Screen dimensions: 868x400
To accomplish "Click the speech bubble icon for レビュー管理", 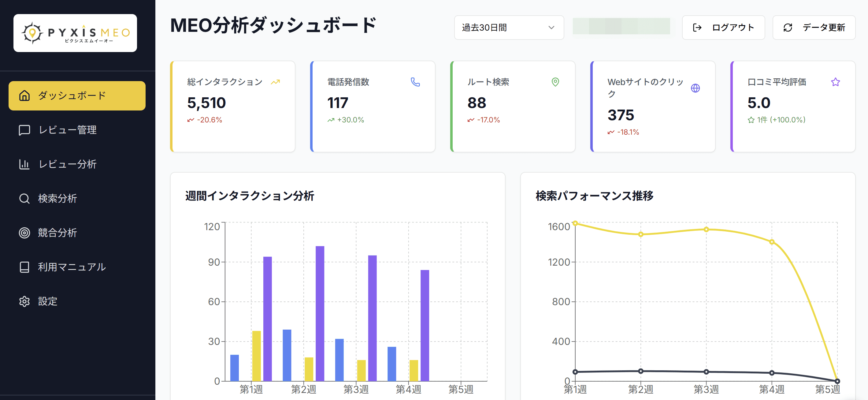I will [24, 130].
